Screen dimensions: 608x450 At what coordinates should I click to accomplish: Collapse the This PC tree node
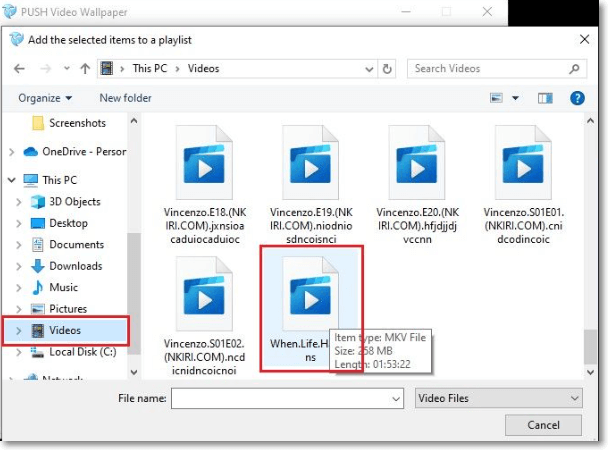(x=12, y=180)
